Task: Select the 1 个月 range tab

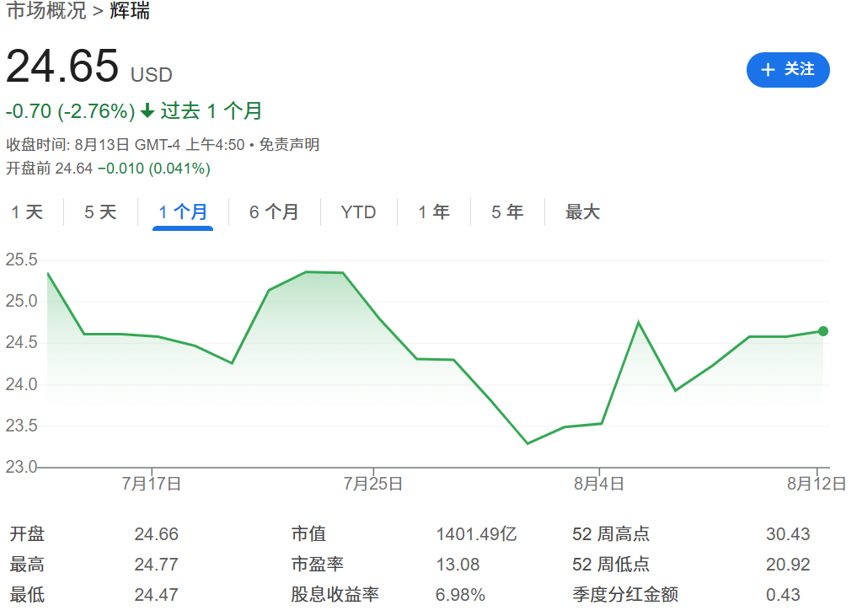Action: click(183, 212)
